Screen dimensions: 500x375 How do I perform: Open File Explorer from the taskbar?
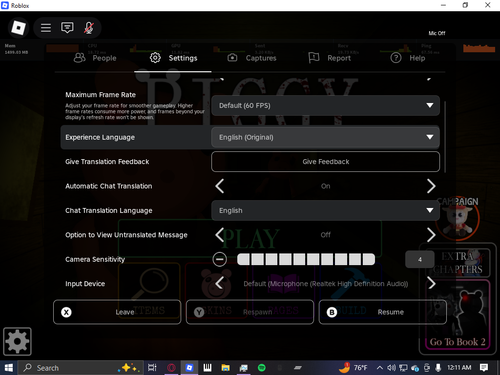(225, 368)
